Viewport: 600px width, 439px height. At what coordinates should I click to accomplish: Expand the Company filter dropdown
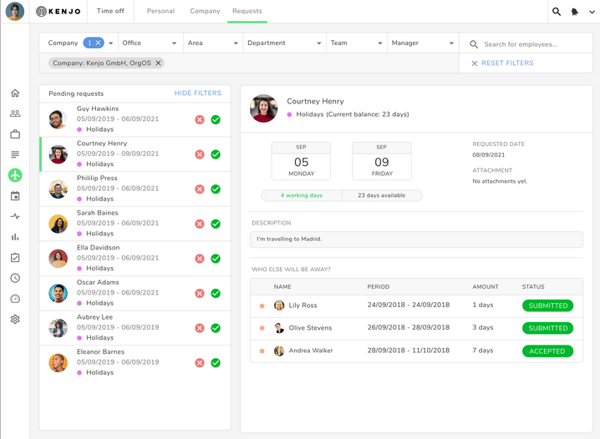111,43
